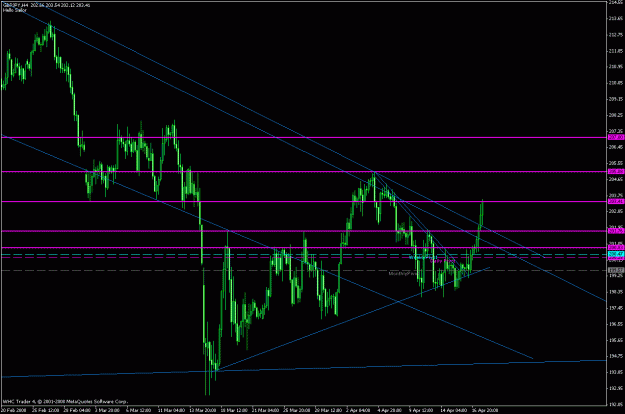Click the 203.41 magenta price label
The height and width of the screenshot is (414, 625).
point(616,202)
